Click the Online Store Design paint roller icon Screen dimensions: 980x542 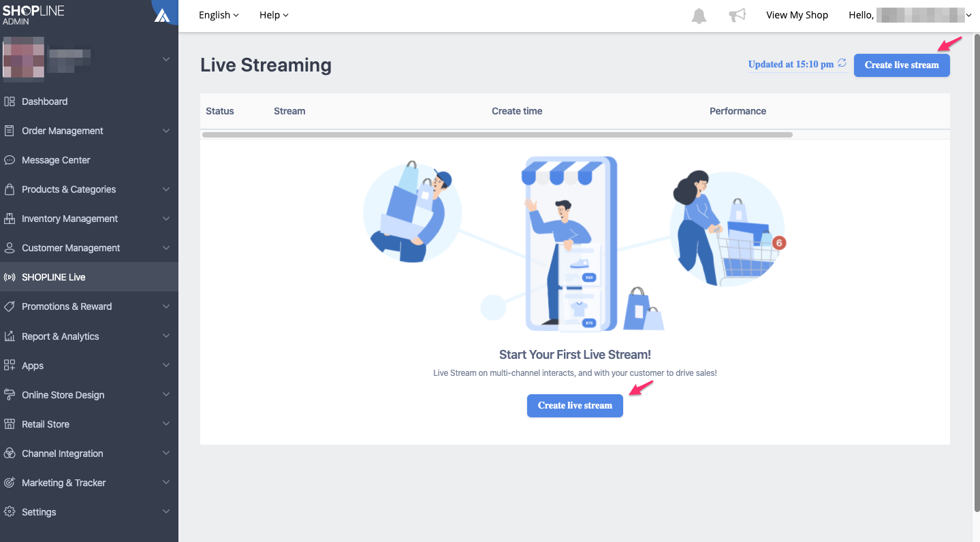click(x=10, y=395)
